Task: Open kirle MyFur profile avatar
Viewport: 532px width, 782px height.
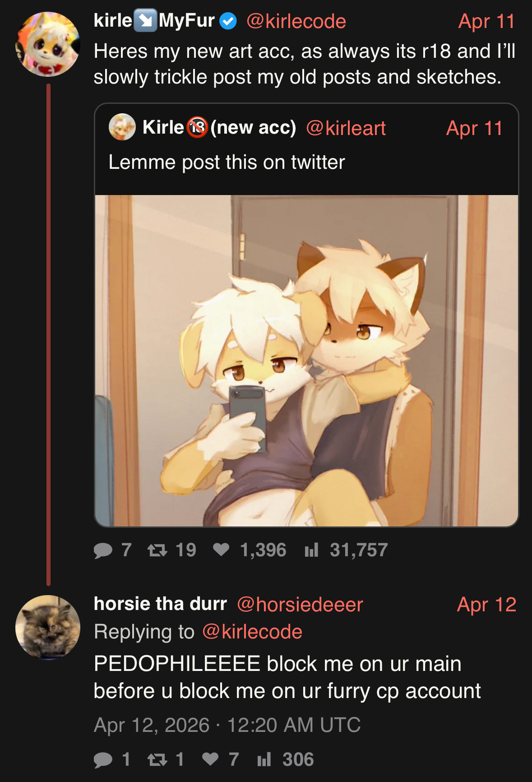Action: coord(48,44)
